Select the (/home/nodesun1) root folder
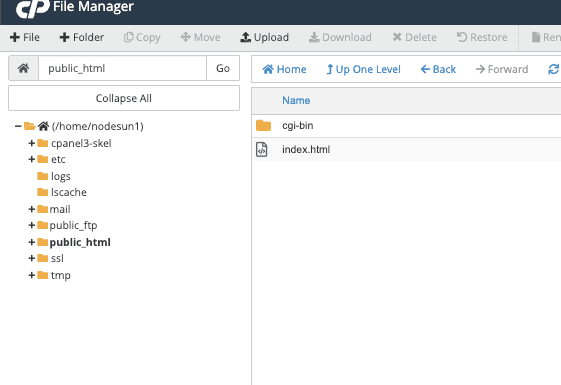 [x=97, y=126]
